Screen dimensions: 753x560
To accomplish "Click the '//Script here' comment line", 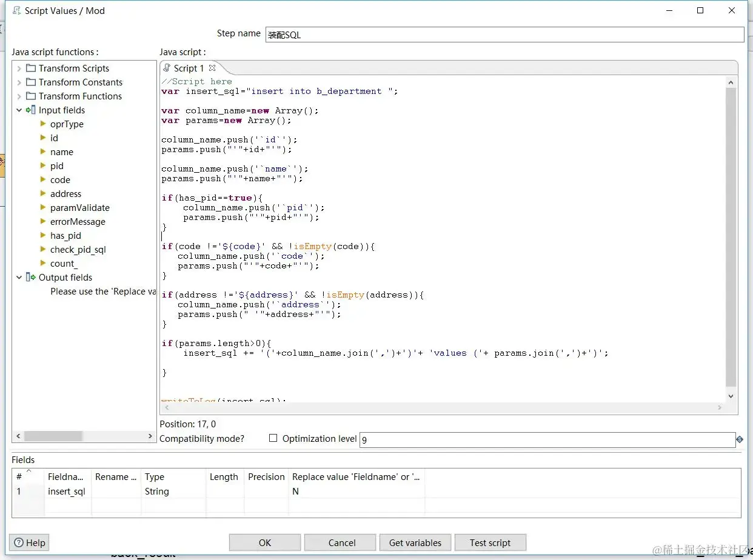I will 196,82.
